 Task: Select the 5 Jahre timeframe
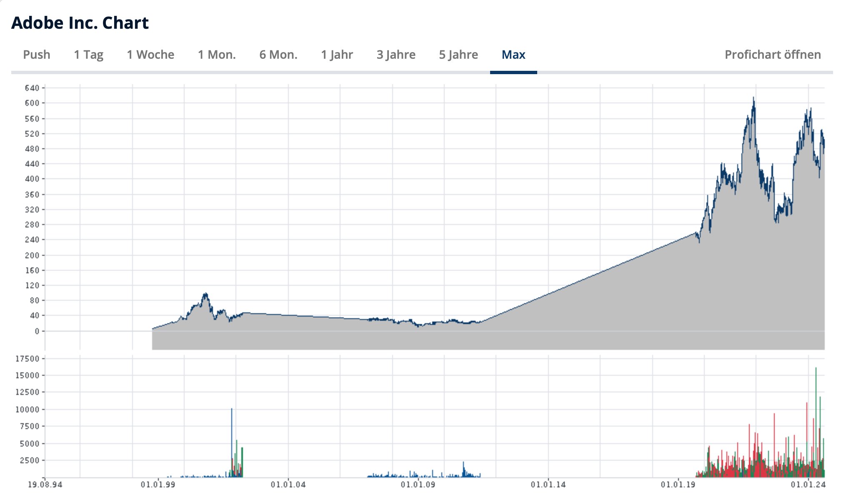[x=458, y=55]
